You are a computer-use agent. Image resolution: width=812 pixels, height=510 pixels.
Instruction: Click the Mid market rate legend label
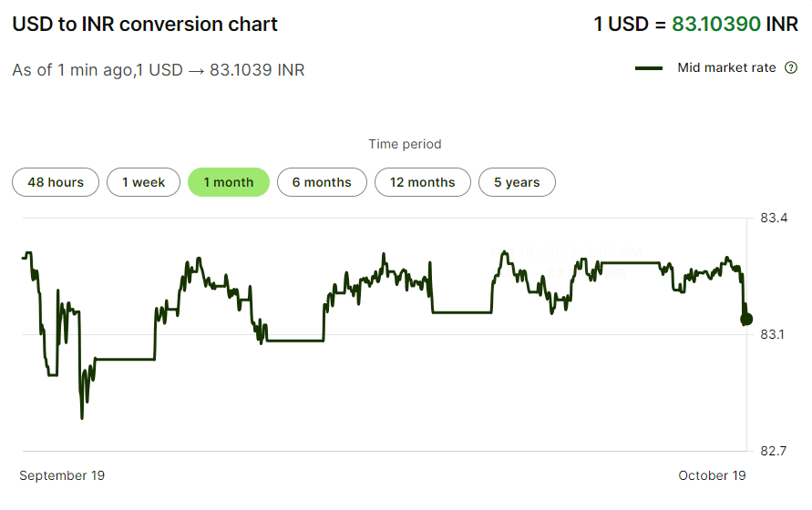pos(726,67)
